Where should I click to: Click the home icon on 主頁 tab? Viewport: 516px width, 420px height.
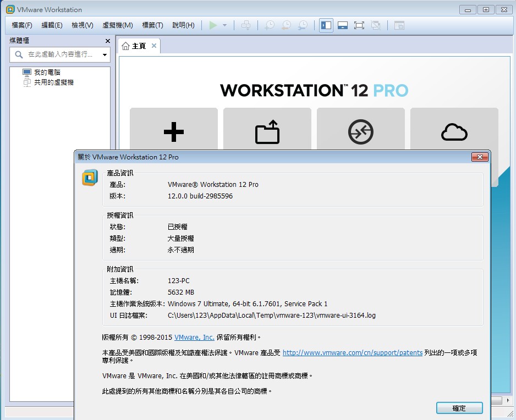click(126, 46)
